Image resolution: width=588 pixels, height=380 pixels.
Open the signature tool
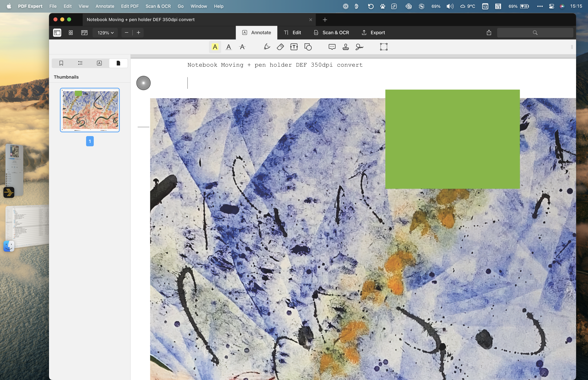pyautogui.click(x=359, y=47)
